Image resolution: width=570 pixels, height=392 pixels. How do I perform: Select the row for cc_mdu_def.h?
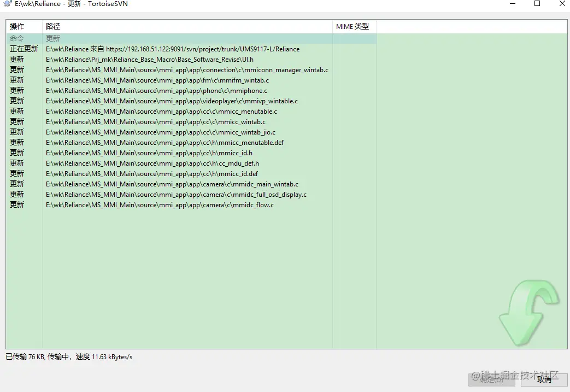point(191,163)
